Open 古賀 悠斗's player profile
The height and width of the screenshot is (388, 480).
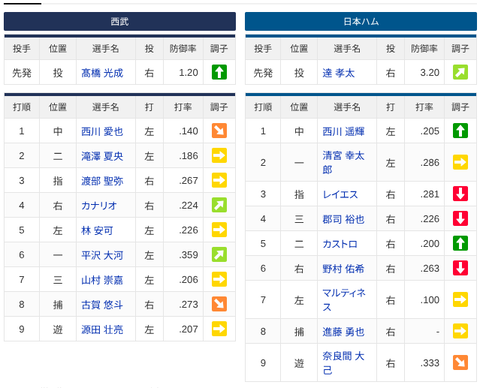pos(102,305)
